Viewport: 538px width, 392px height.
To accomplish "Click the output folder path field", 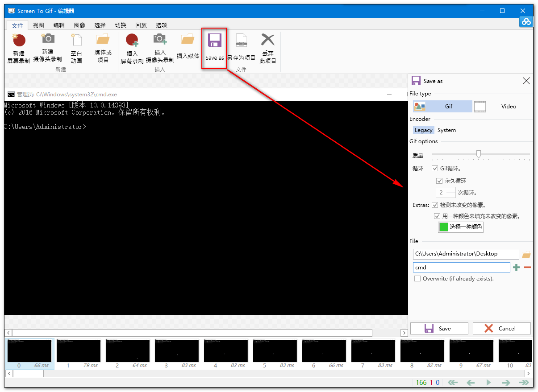I will tap(466, 254).
